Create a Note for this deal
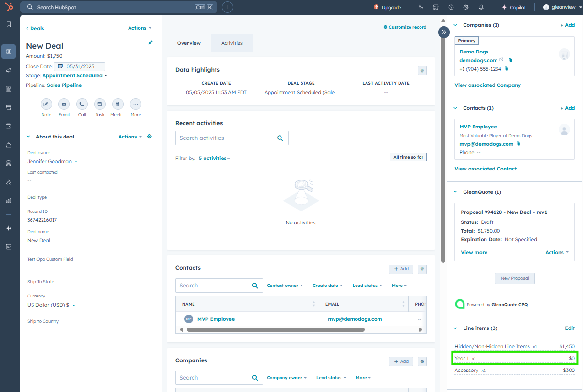This screenshot has width=583, height=392. [x=46, y=104]
